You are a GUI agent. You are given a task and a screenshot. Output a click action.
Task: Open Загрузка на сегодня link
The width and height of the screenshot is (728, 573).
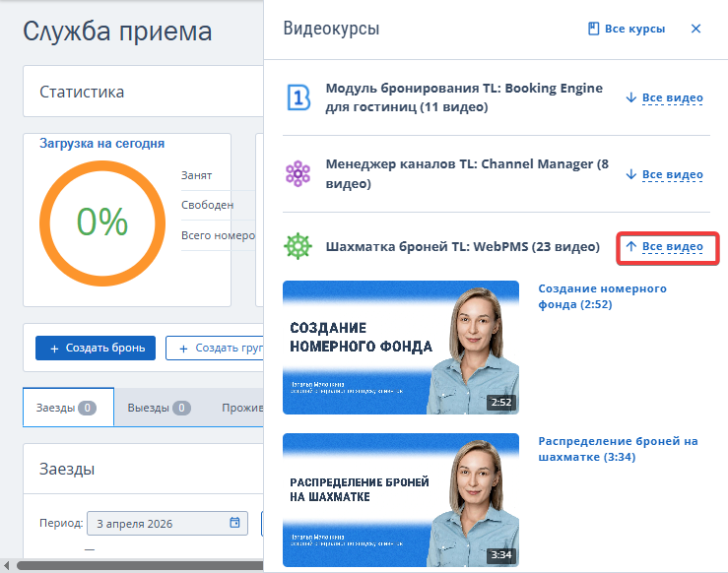[102, 144]
